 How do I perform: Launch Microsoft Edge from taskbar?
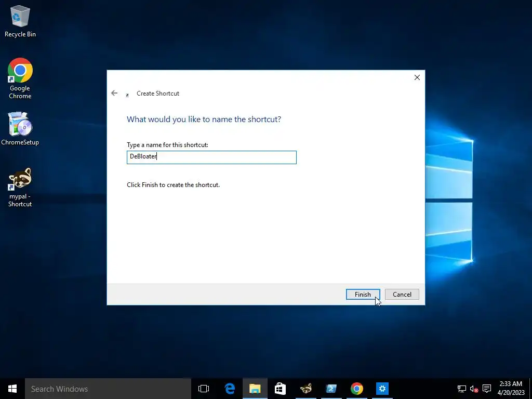230,389
